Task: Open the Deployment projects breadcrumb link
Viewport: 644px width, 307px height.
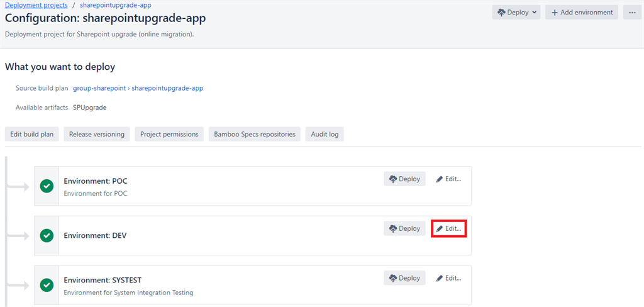Action: click(x=36, y=5)
